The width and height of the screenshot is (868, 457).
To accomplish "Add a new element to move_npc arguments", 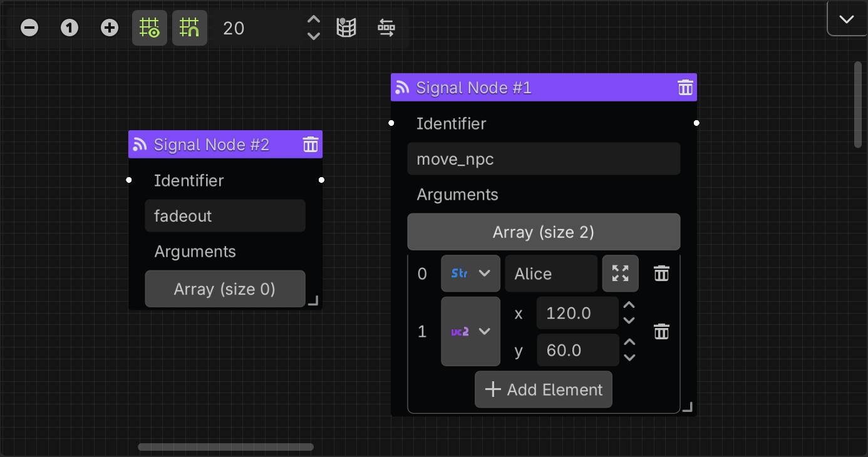I will 543,389.
